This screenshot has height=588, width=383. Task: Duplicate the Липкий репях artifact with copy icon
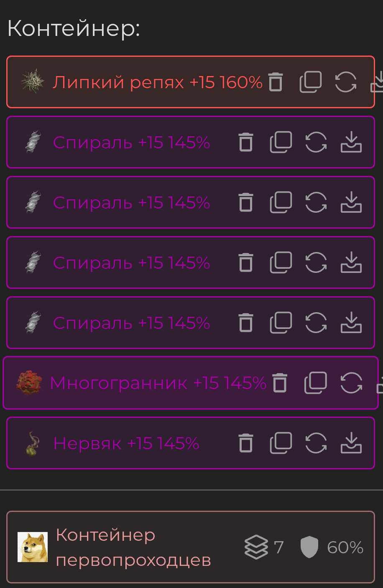311,82
